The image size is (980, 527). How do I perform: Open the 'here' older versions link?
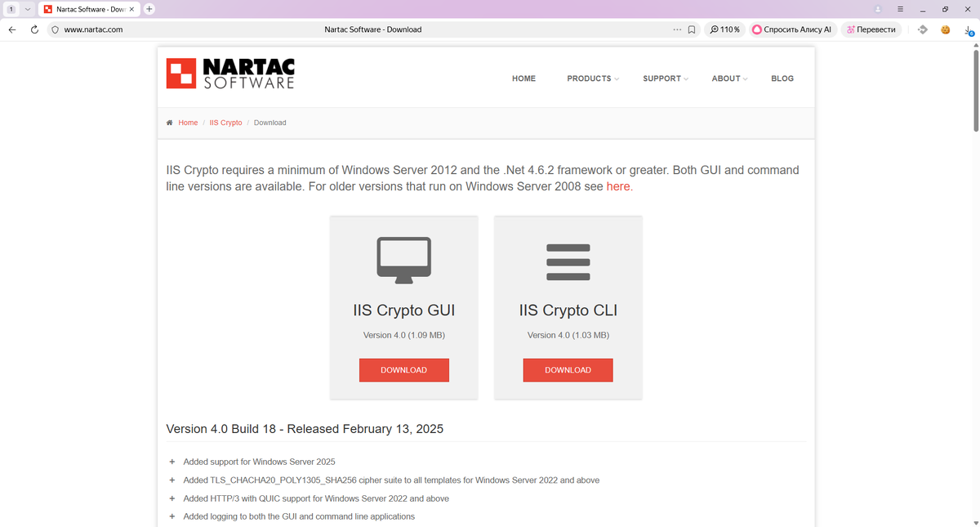coord(618,186)
